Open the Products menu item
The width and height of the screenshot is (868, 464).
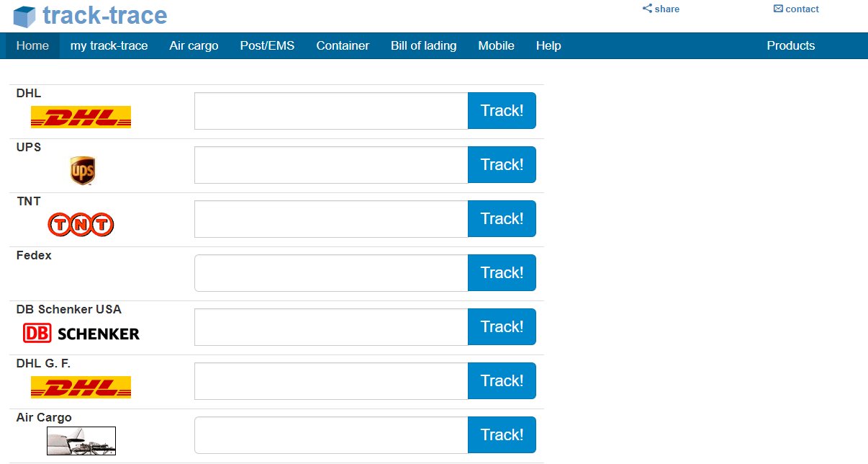coord(791,45)
